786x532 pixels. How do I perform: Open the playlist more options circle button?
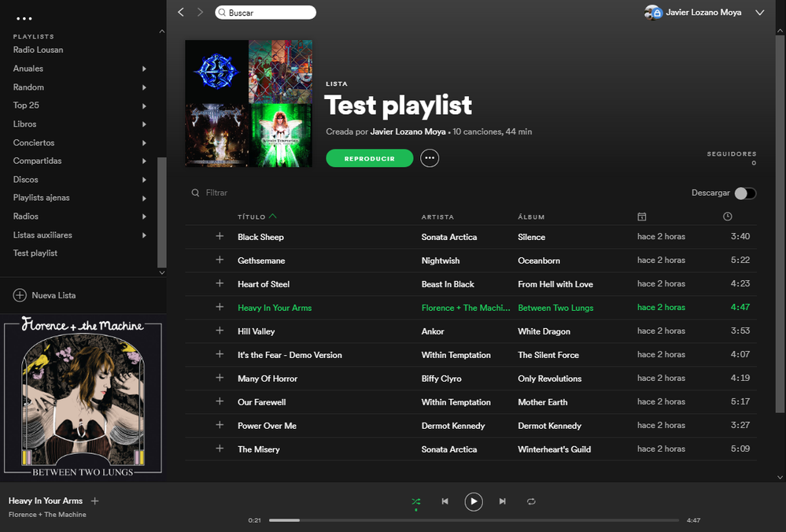point(430,158)
